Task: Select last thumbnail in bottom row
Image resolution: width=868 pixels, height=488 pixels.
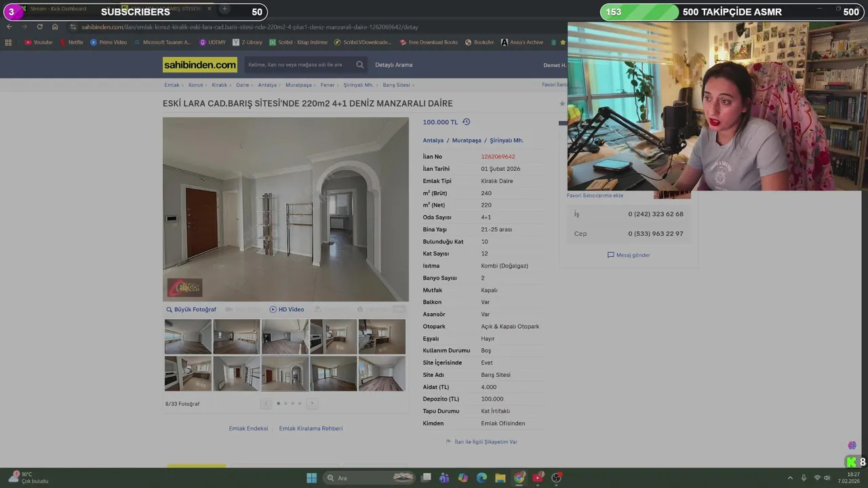Action: coord(382,374)
